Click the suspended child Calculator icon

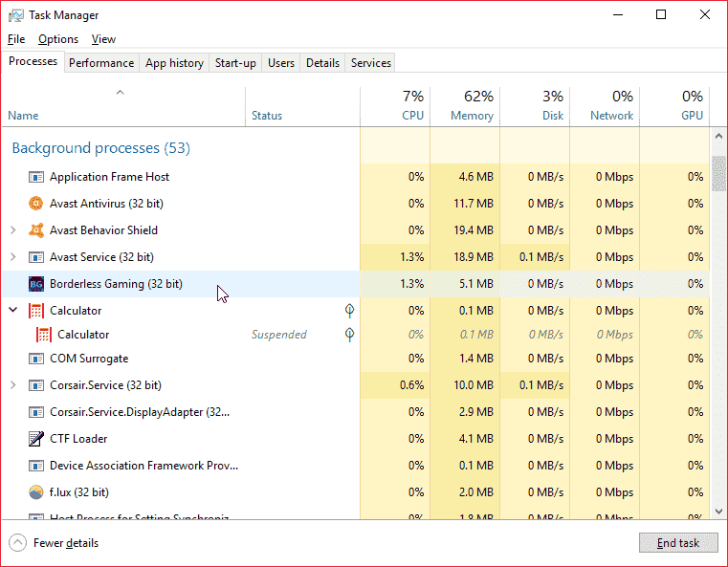44,335
